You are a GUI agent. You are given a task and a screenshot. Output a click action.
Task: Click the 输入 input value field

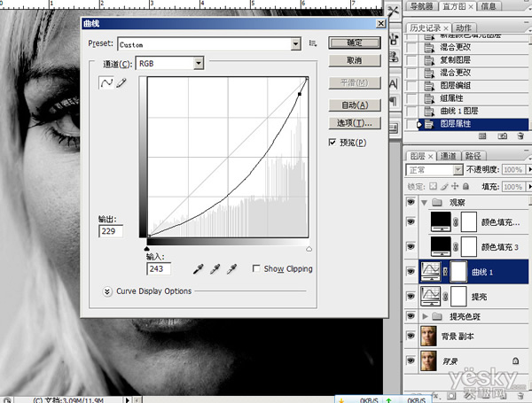(x=159, y=268)
